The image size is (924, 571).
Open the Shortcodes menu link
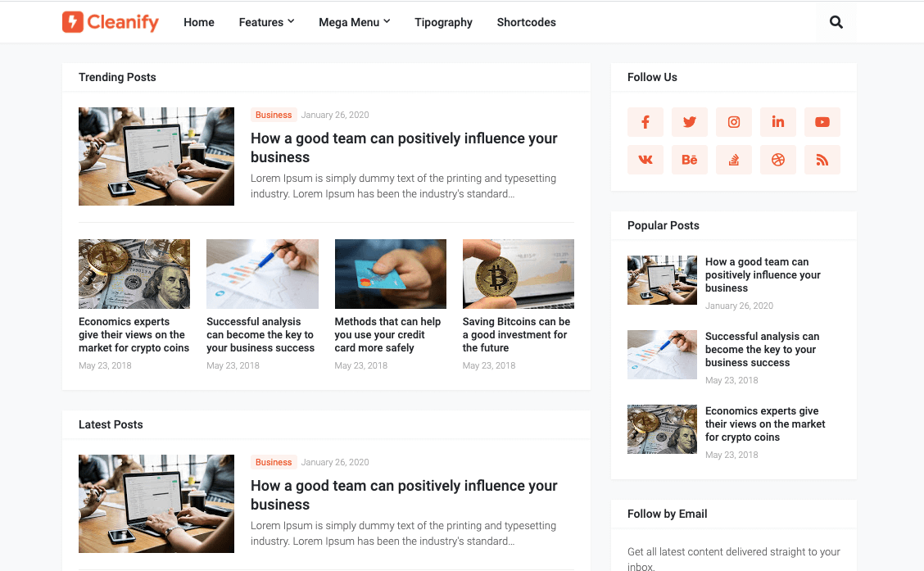[x=526, y=22]
